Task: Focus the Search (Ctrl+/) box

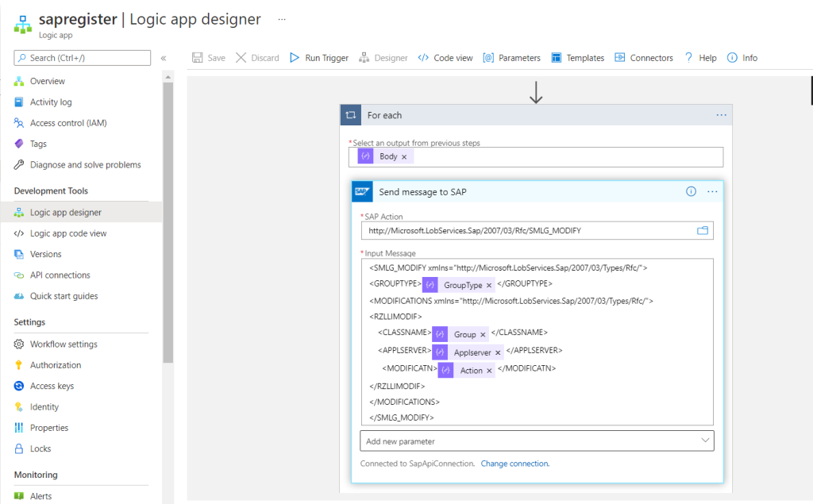Action: coord(83,58)
